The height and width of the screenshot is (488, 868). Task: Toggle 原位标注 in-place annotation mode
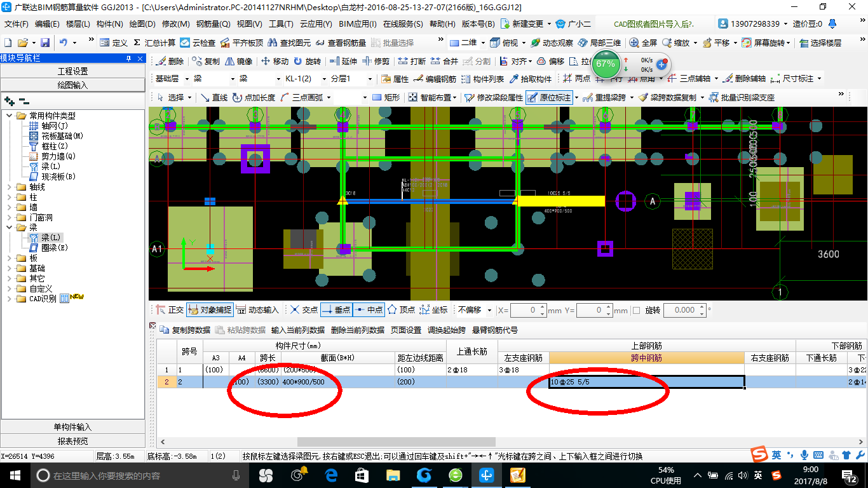coord(550,98)
